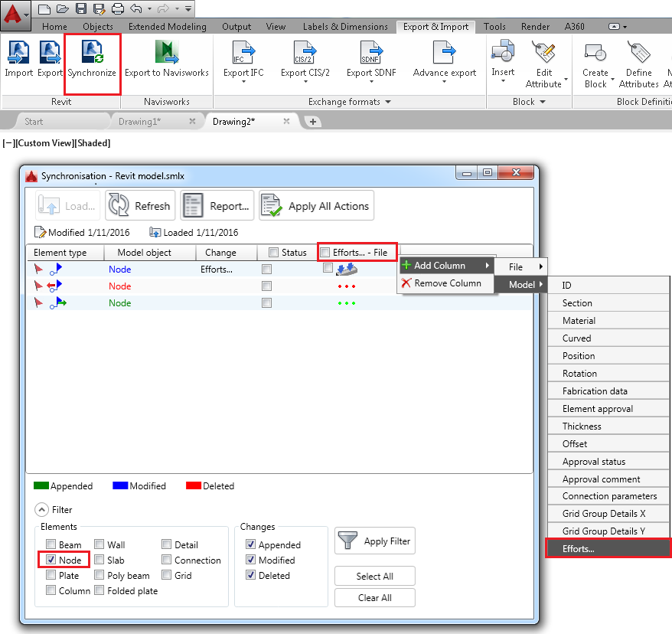
Task: Tick the Status header checkbox
Action: click(273, 252)
